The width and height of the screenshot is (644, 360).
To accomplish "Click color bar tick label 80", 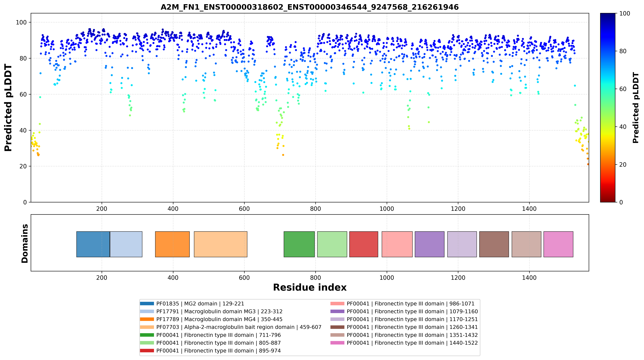I will click(623, 51).
